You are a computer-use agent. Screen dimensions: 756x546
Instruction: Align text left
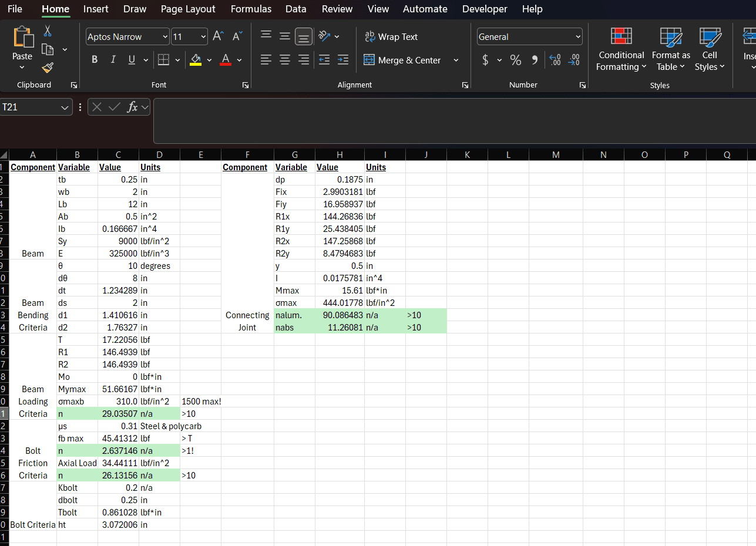[266, 60]
